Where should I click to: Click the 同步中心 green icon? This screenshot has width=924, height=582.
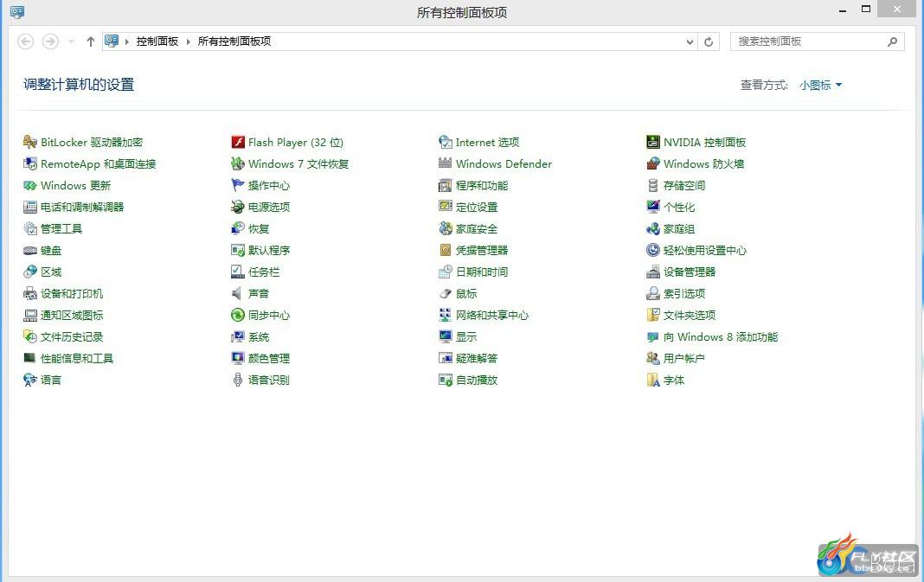tap(237, 315)
